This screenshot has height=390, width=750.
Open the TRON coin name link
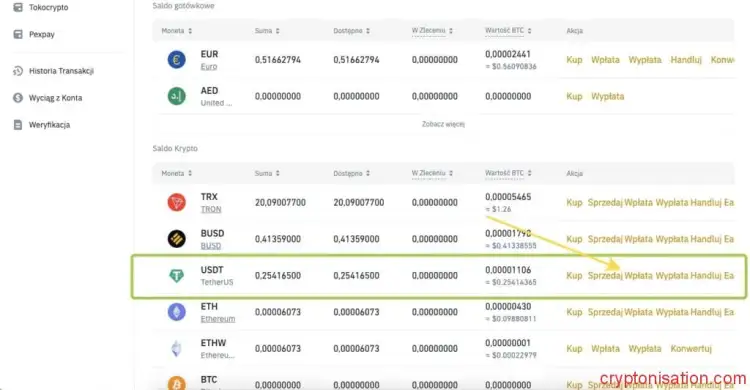click(211, 209)
